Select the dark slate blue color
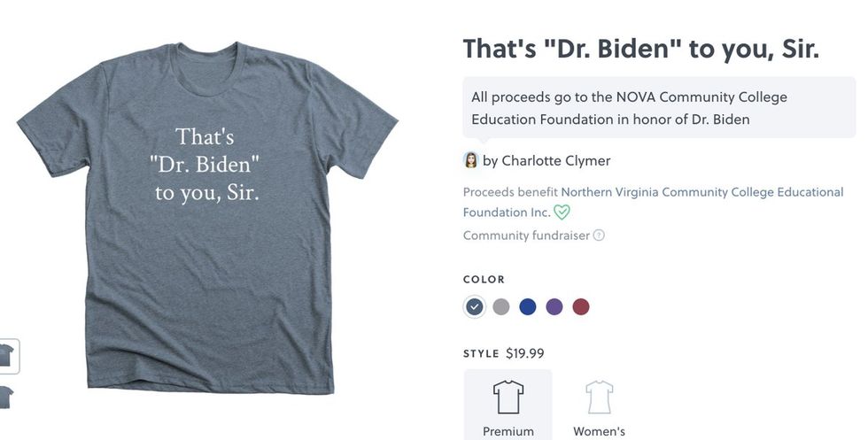The height and width of the screenshot is (440, 868). click(475, 307)
